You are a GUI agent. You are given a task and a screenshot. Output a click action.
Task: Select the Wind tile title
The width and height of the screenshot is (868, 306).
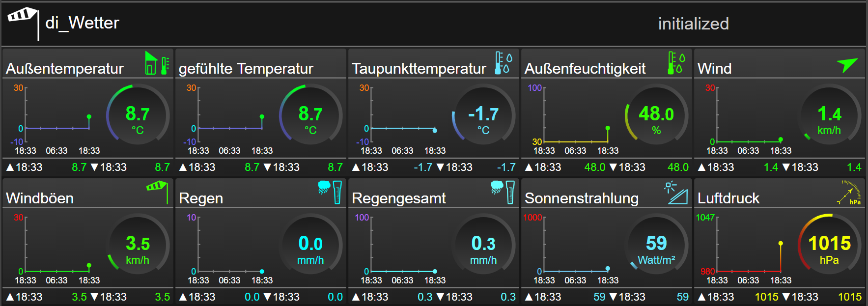(714, 68)
